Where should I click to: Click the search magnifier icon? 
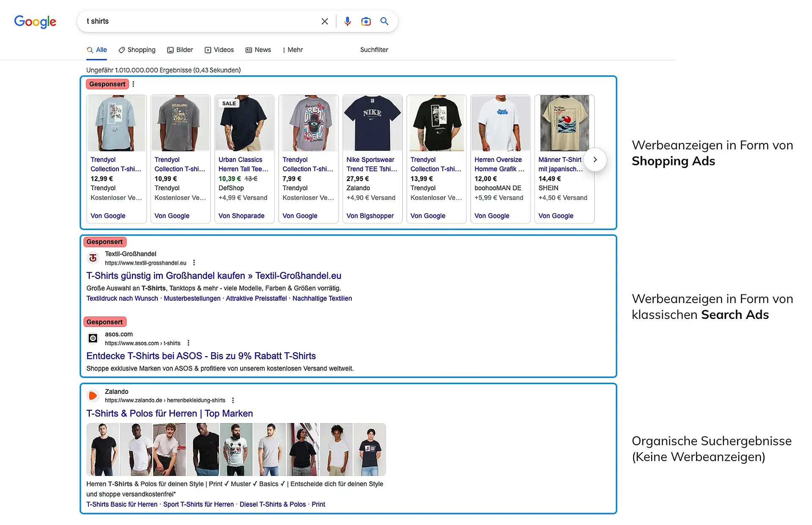(384, 21)
